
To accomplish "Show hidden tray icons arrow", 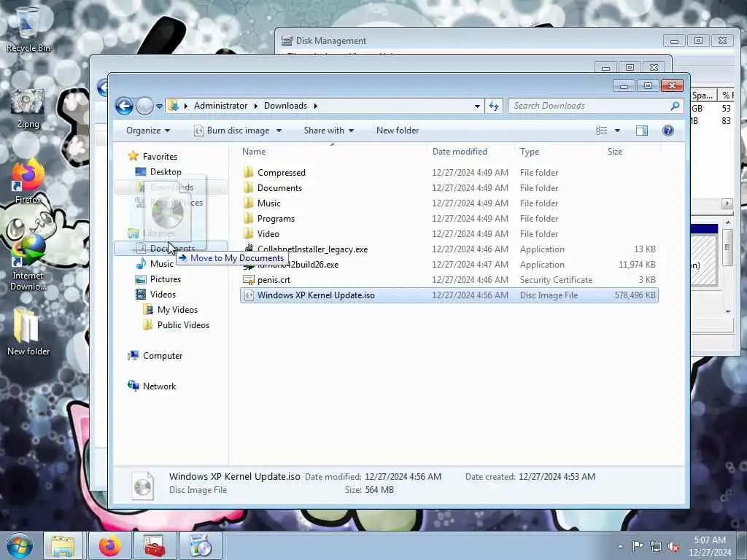I will 620,546.
